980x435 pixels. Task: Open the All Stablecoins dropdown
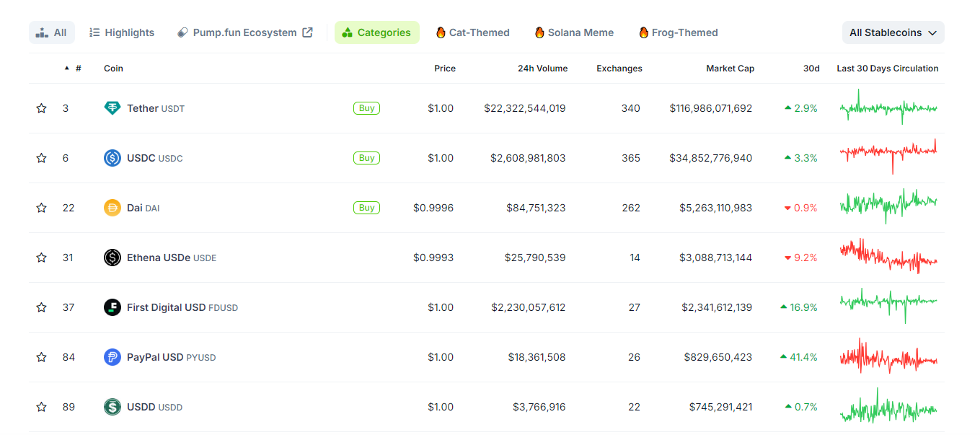[x=893, y=32]
